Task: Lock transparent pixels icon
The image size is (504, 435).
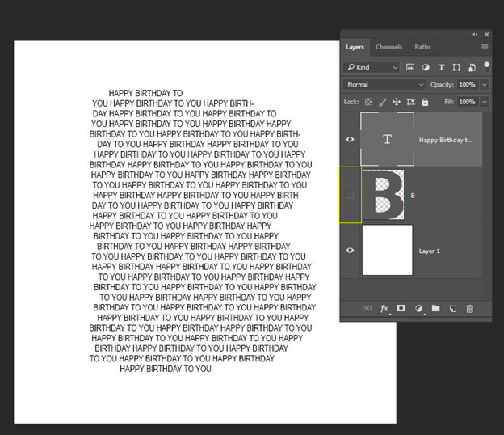Action: (x=368, y=102)
